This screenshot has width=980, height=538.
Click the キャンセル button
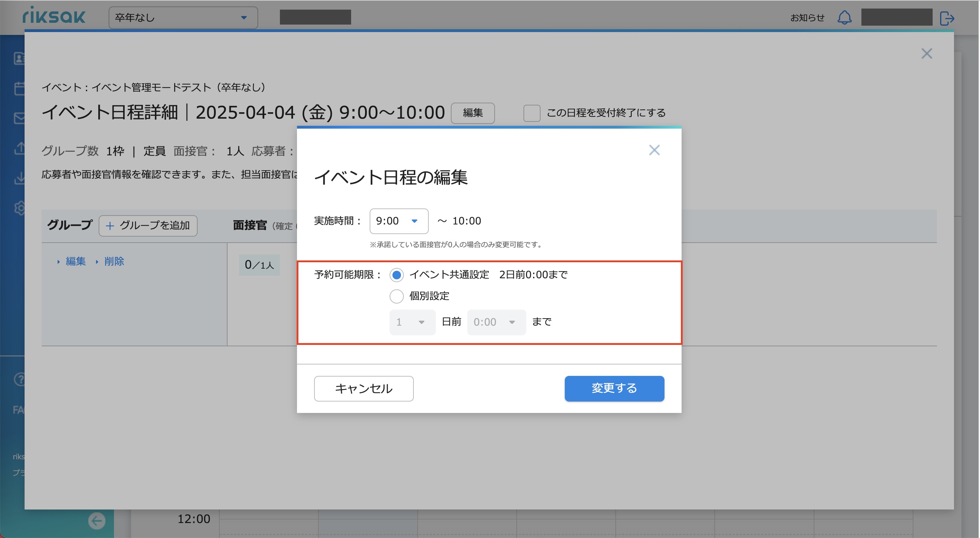coord(364,388)
